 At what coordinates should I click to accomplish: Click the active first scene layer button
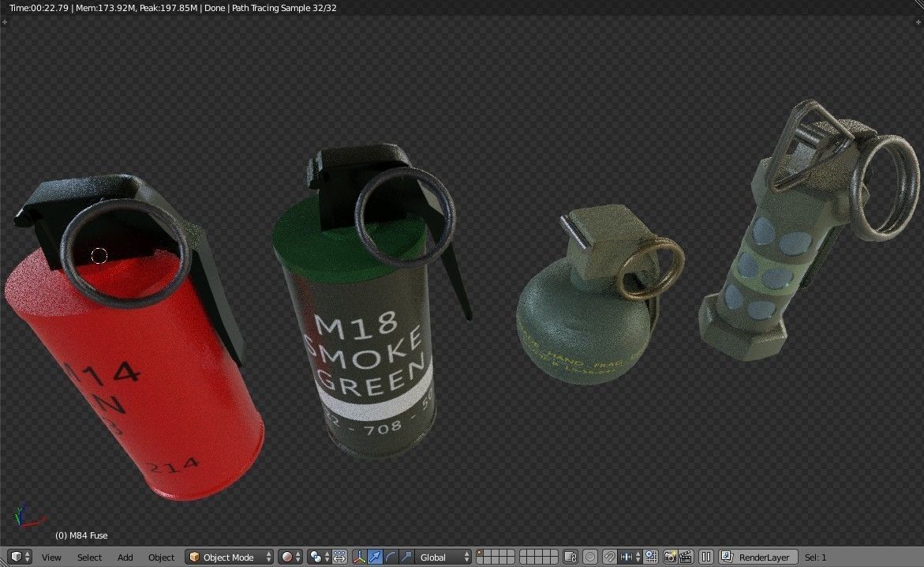tap(480, 553)
